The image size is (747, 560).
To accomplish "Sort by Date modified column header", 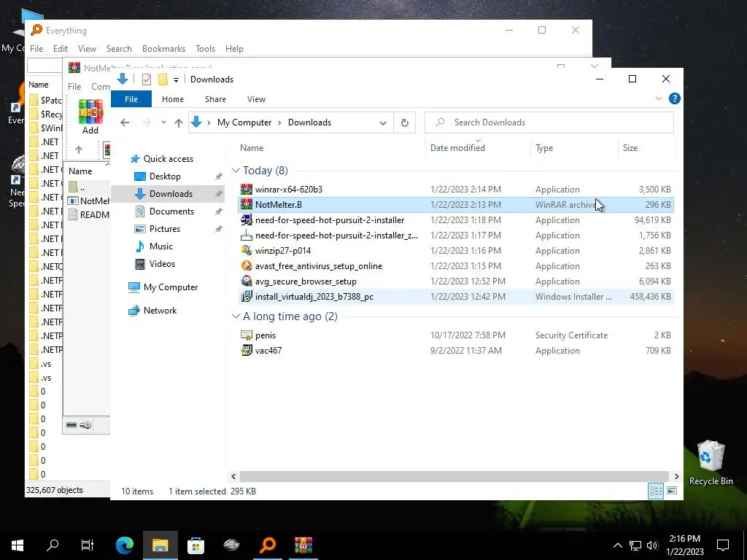I will pyautogui.click(x=478, y=148).
